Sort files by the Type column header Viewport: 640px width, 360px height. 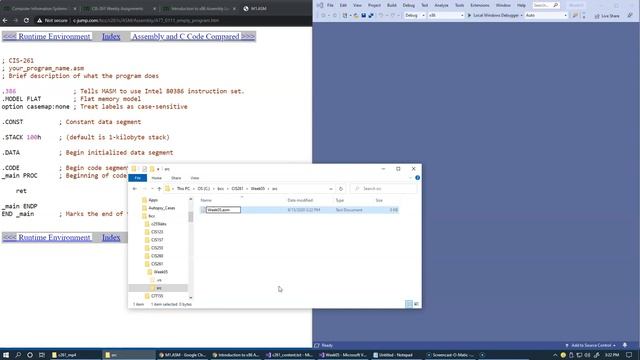340,200
